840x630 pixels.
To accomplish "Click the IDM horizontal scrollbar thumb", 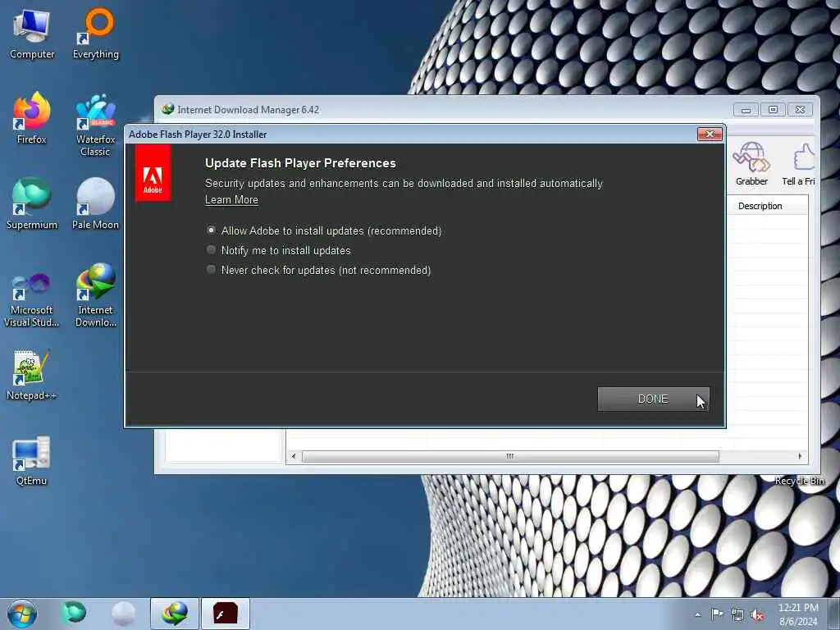I will tap(510, 456).
